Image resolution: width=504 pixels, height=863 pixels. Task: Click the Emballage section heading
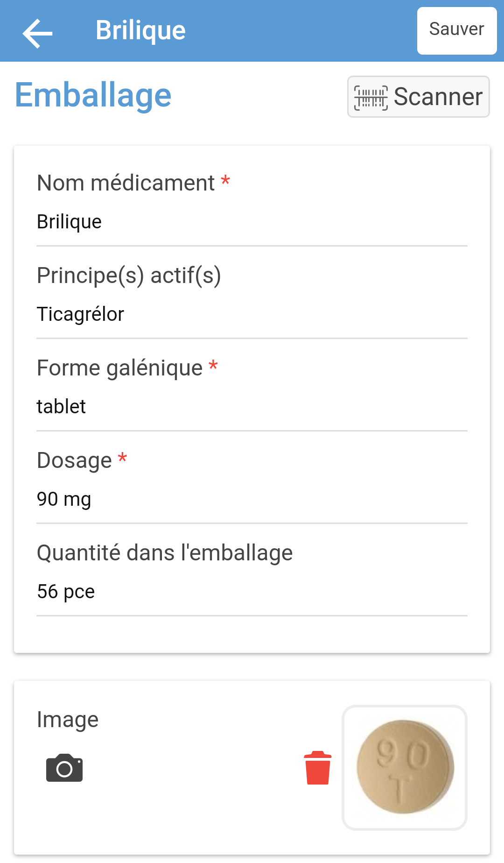tap(93, 96)
